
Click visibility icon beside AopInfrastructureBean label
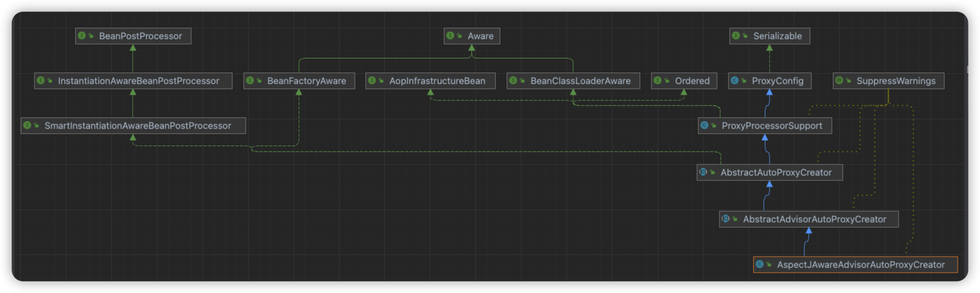point(381,81)
